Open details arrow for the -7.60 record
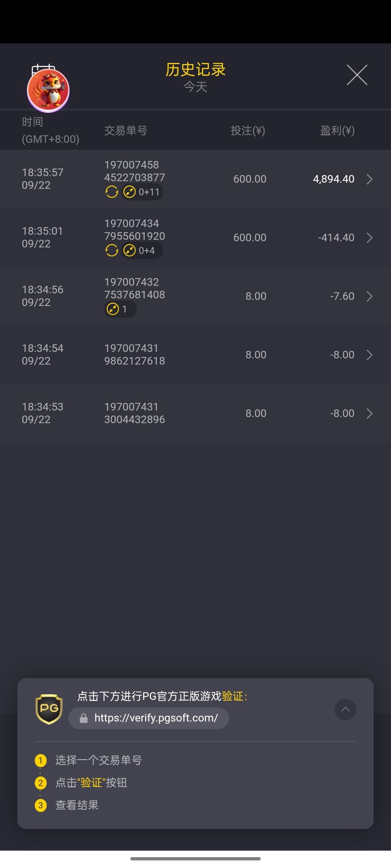This screenshot has height=868, width=391. point(369,296)
